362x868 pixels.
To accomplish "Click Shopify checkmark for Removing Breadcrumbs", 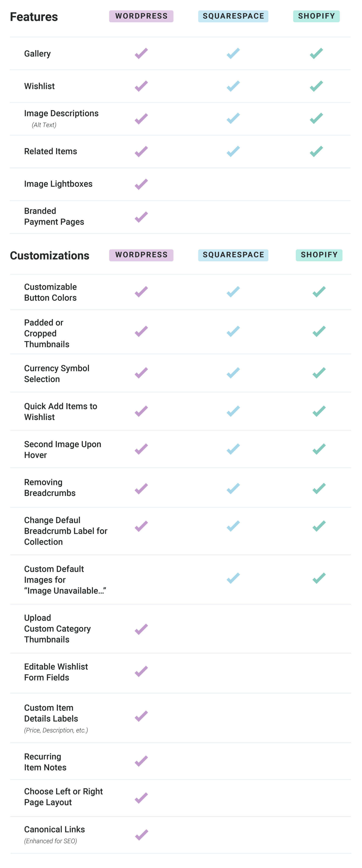I will 319,488.
